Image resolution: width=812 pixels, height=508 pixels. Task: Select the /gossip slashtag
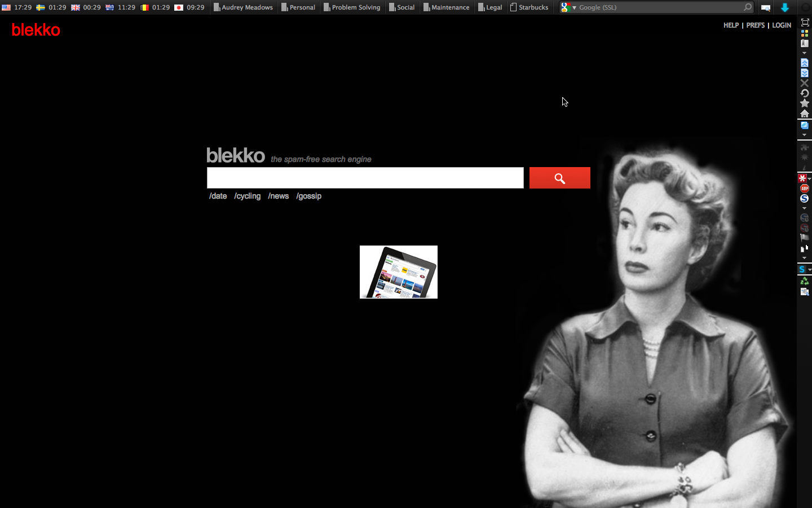[309, 196]
